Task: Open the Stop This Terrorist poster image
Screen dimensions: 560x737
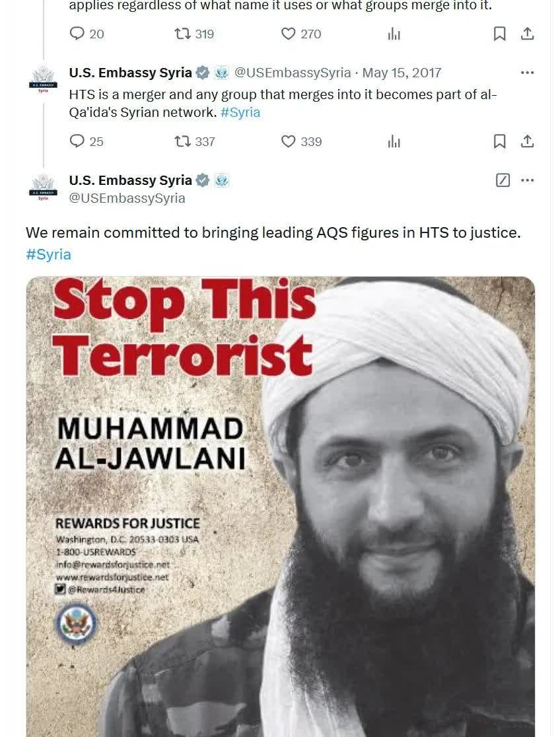Action: (280, 507)
